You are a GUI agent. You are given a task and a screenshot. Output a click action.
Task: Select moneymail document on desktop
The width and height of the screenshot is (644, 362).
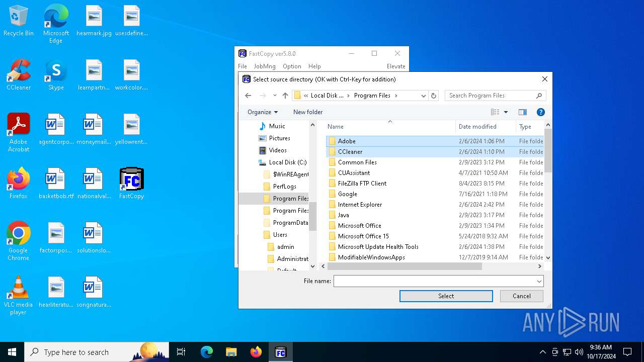coord(94,130)
